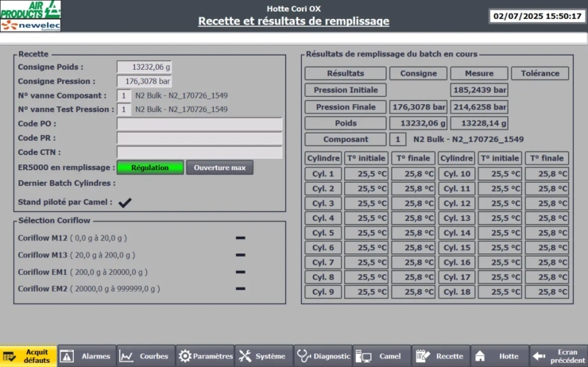Toggle Coriflow M12 selection indicator
The height and width of the screenshot is (367, 588).
[x=241, y=238]
